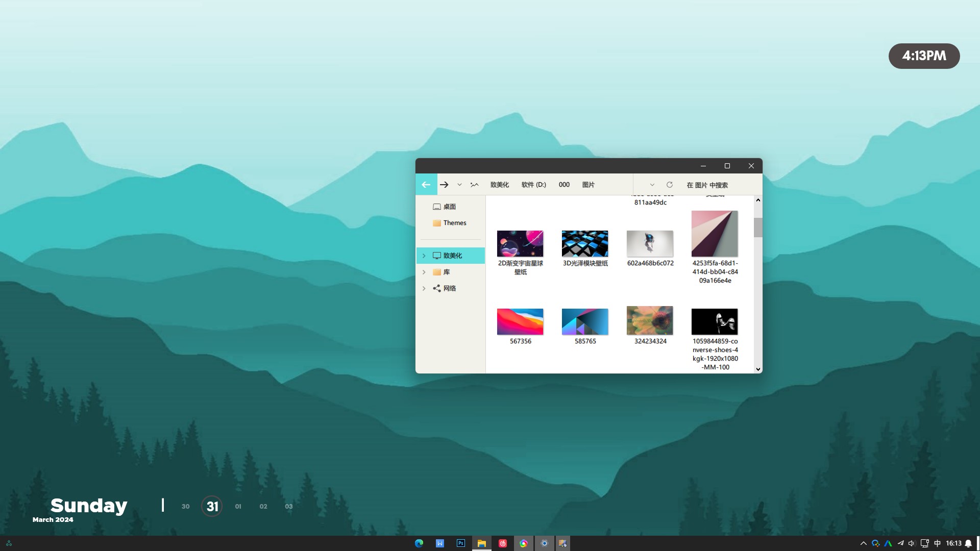980x551 pixels.
Task: Click the 软件 (D:) breadcrumb
Action: [533, 185]
